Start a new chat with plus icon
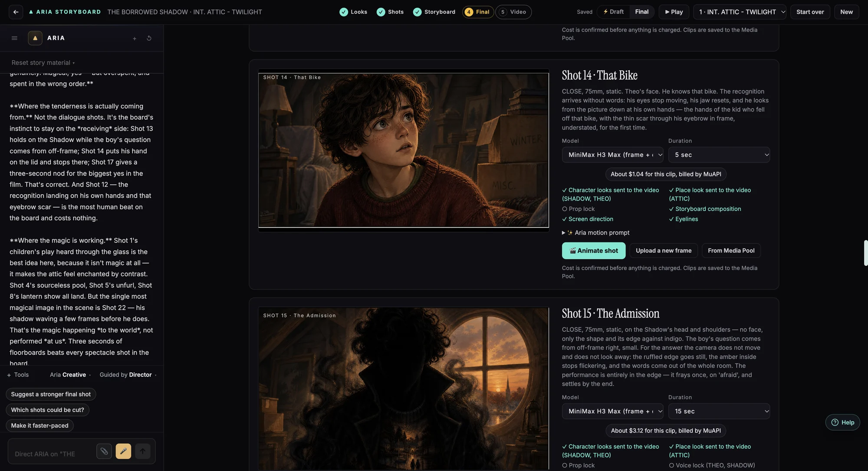 coord(135,39)
